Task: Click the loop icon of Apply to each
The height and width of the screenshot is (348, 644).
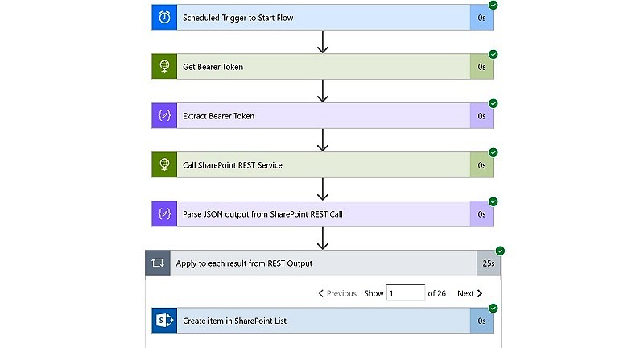Action: pyautogui.click(x=158, y=263)
